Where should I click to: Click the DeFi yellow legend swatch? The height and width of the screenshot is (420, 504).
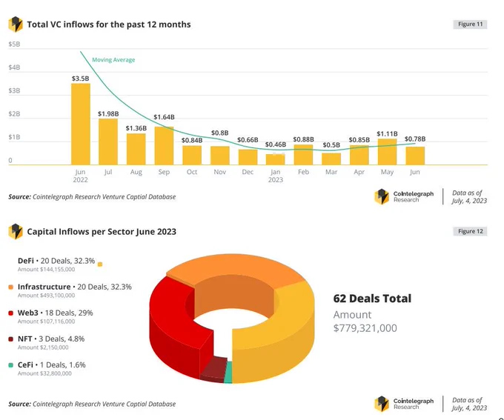100,264
